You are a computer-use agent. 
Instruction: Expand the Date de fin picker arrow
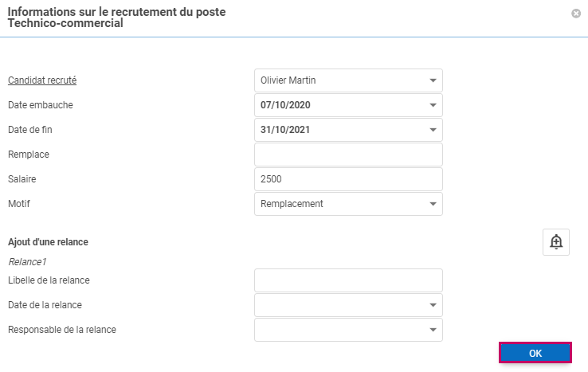pyautogui.click(x=433, y=130)
